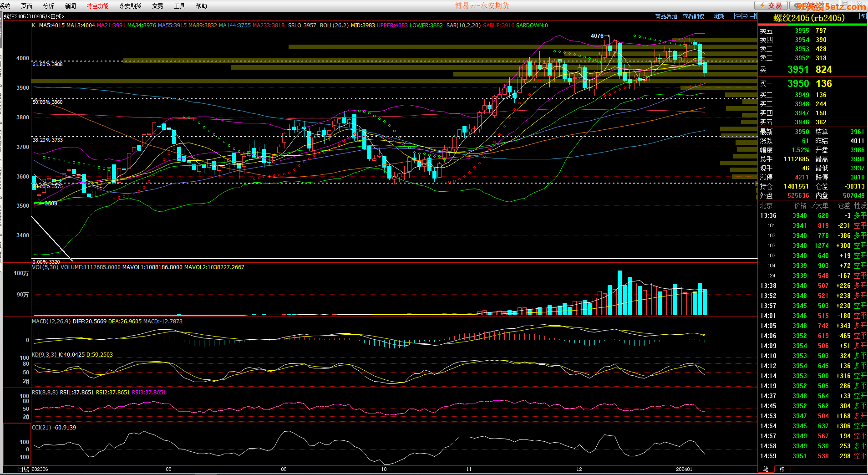868x475 pixels.
Task: Click the 日线 period label at bottom left
Action: 23,469
